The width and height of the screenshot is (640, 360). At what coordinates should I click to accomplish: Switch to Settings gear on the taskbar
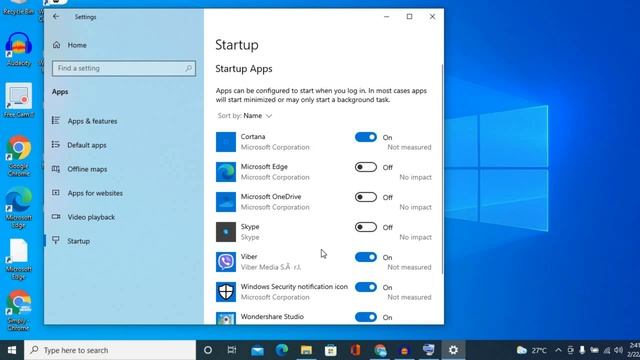coord(453,350)
